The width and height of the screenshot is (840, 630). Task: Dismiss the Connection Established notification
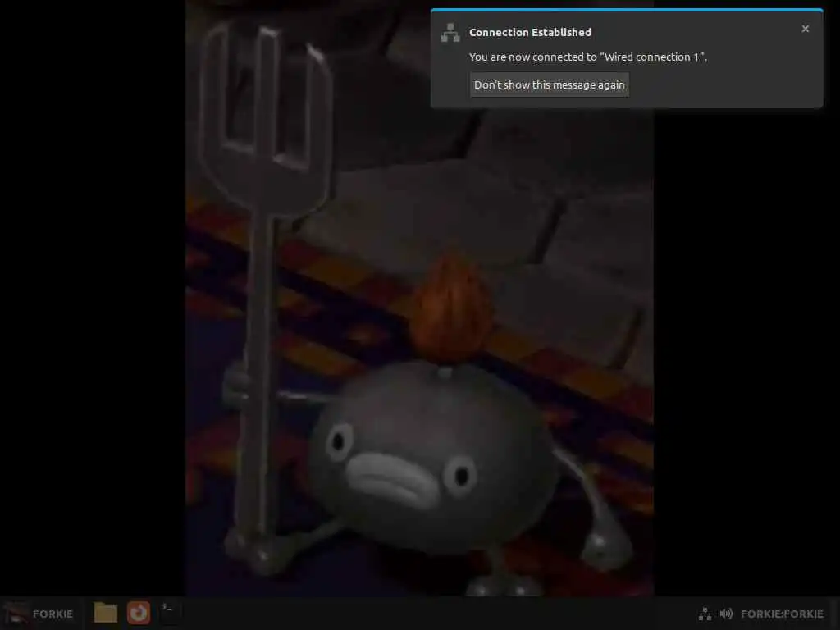(806, 29)
